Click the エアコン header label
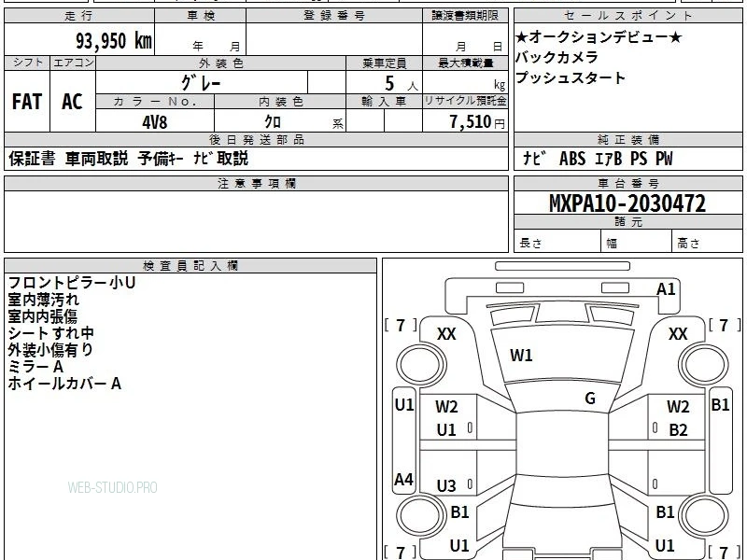The height and width of the screenshot is (560, 747). (x=73, y=63)
